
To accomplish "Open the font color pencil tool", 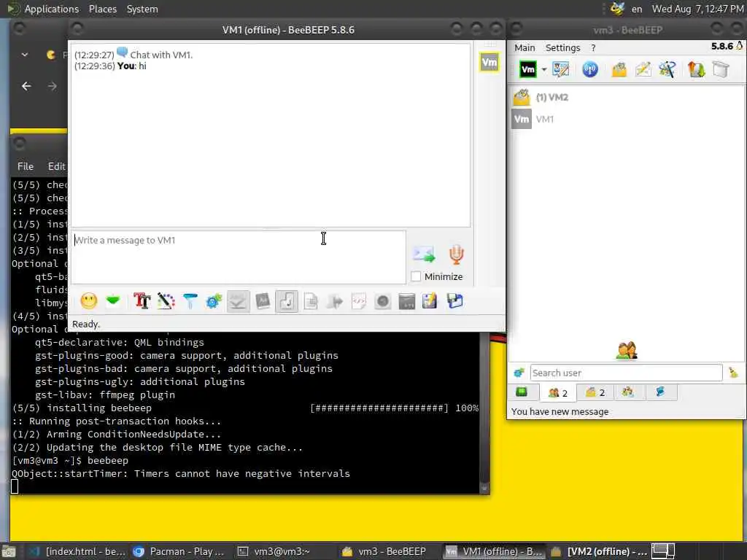I will [x=166, y=301].
